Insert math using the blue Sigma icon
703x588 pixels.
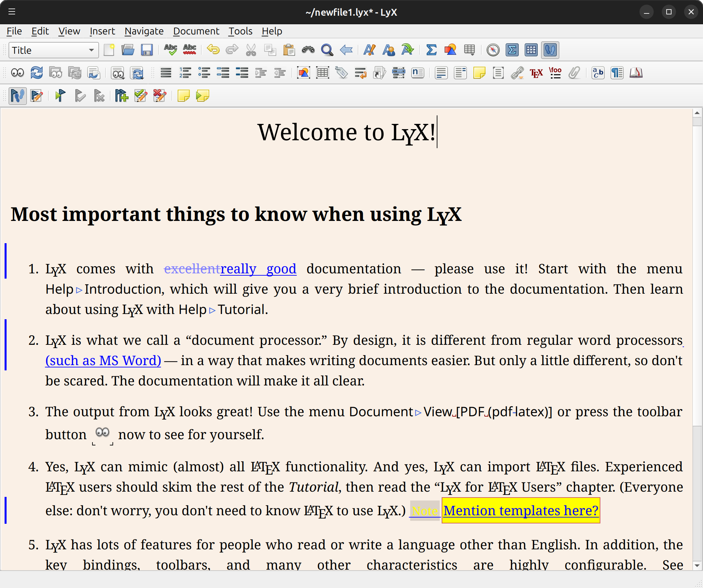[431, 50]
